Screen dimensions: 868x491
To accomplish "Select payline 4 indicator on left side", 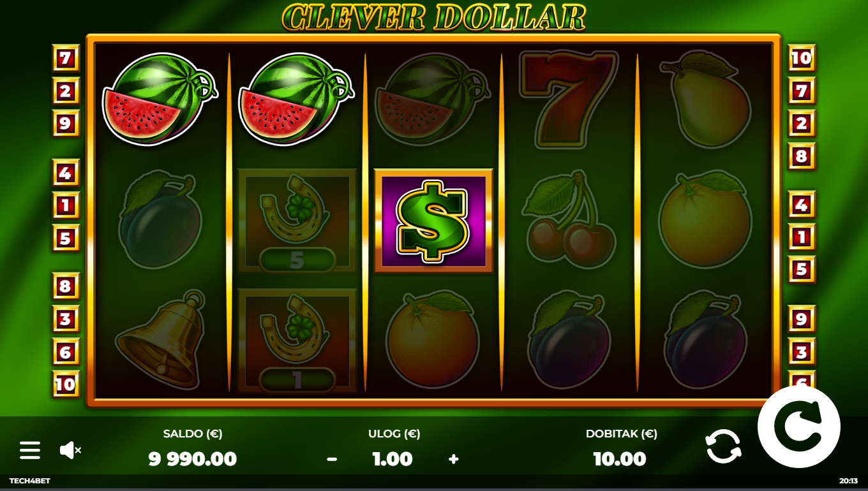I will point(66,172).
